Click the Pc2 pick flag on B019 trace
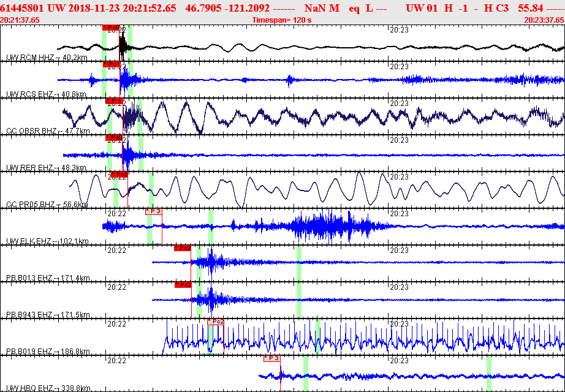 pos(215,322)
